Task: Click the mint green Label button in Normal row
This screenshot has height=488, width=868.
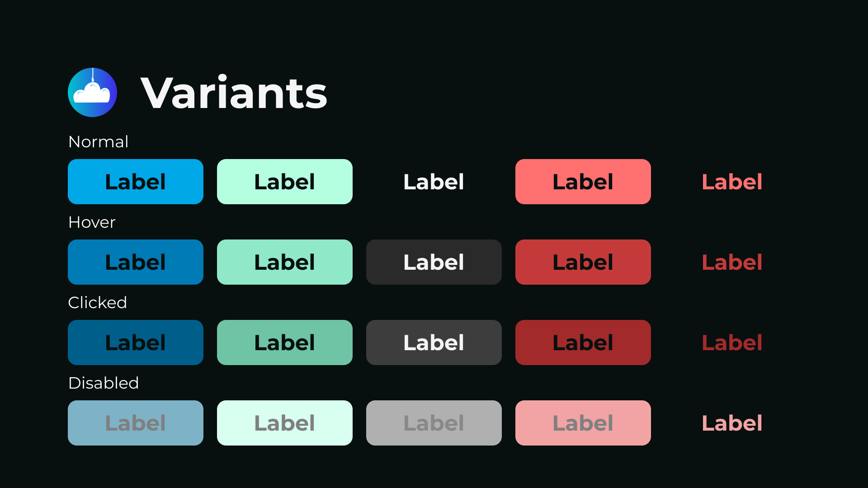Action: [284, 181]
